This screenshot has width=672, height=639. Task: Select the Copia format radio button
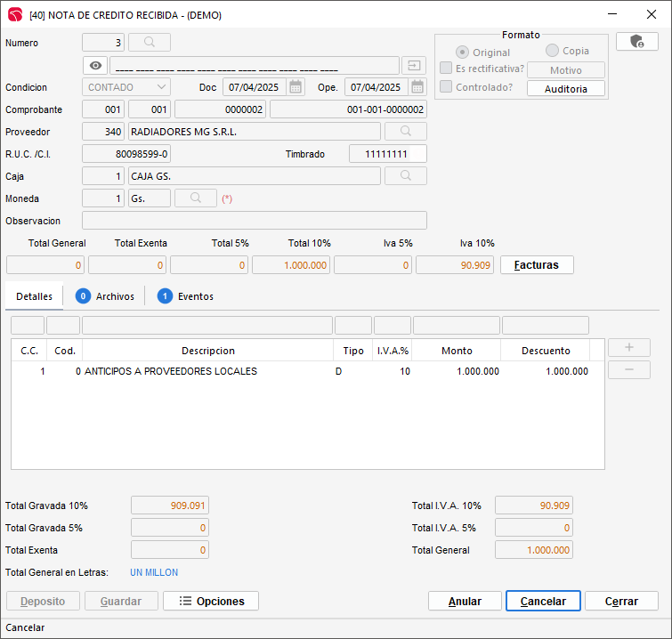(x=553, y=51)
